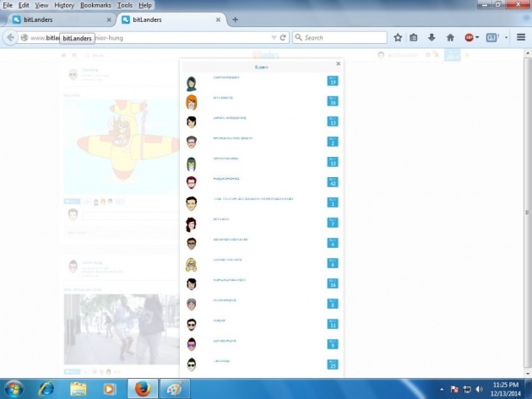Select the dark-skinned sunglasses avatar beside score 4
The width and height of the screenshot is (532, 399).
[192, 244]
